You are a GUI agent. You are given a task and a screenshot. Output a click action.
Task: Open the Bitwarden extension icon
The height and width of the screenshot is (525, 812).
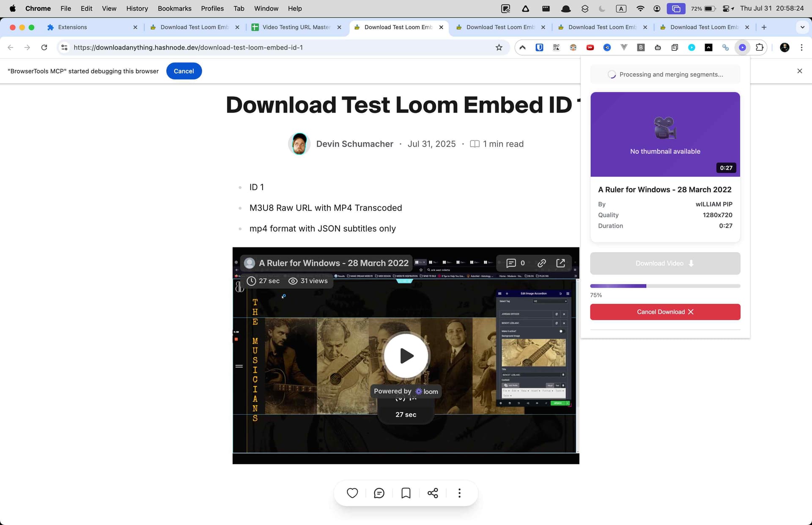(x=539, y=47)
